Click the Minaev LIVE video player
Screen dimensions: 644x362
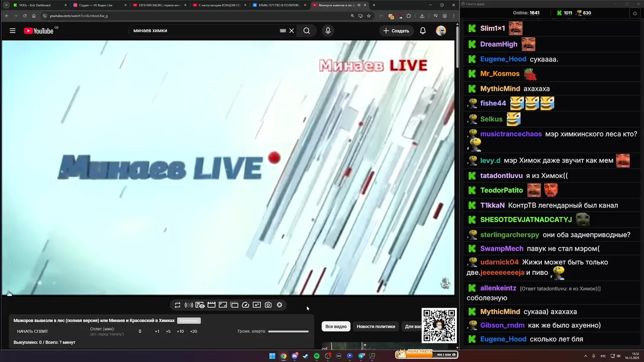tap(228, 167)
